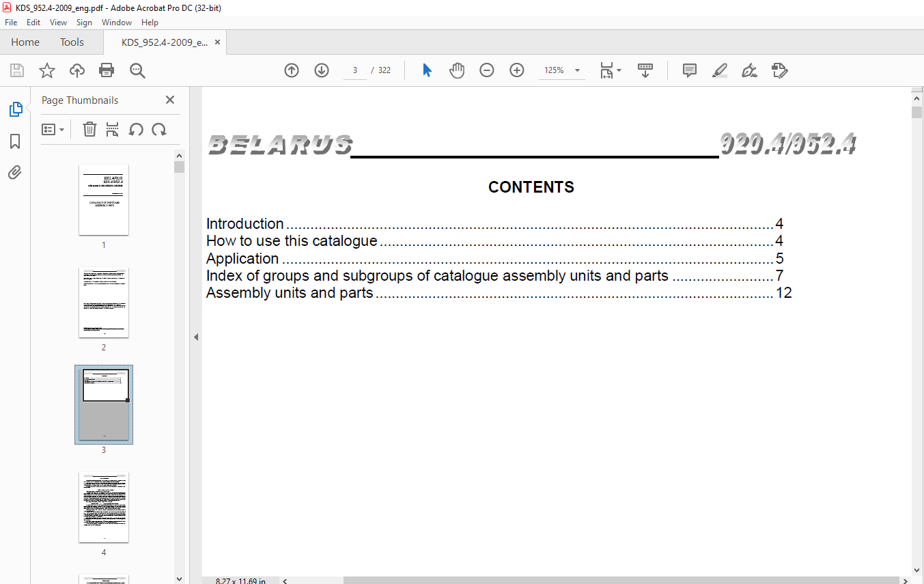Activate the Hand pan tool

coord(457,70)
